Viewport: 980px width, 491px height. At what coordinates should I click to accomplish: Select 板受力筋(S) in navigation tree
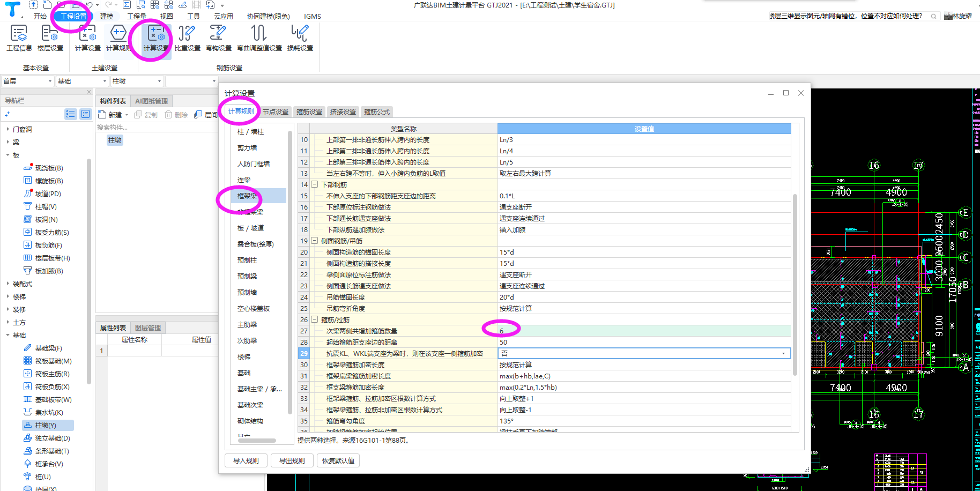46,232
